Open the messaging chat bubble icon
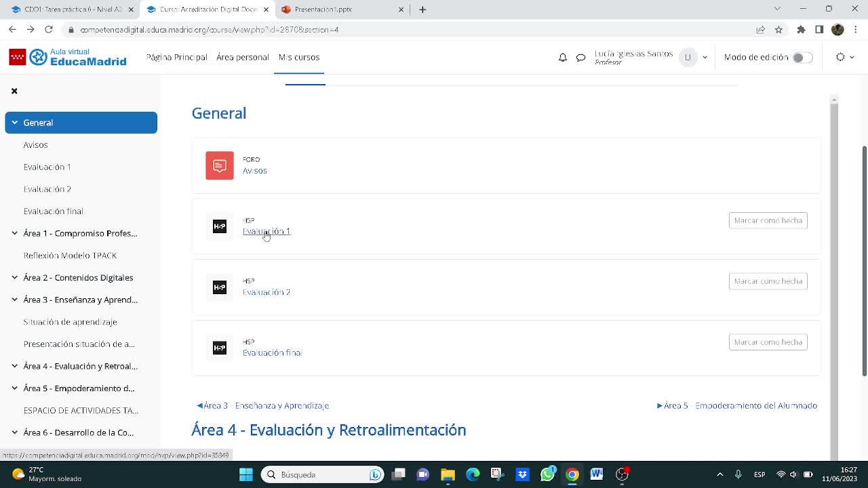Screen dimensions: 868x488 tap(580, 58)
